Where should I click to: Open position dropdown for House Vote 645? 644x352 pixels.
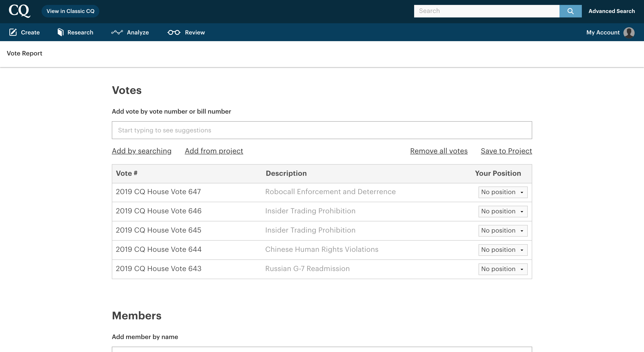503,231
